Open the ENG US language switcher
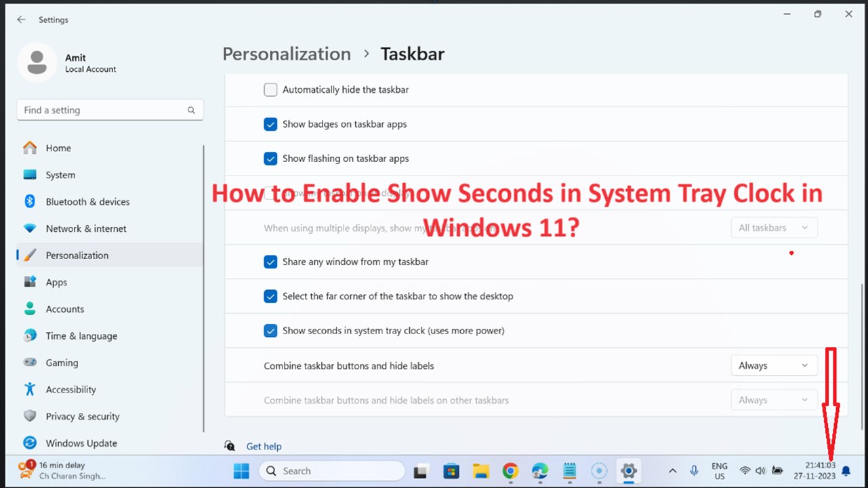Image resolution: width=868 pixels, height=488 pixels. (720, 471)
